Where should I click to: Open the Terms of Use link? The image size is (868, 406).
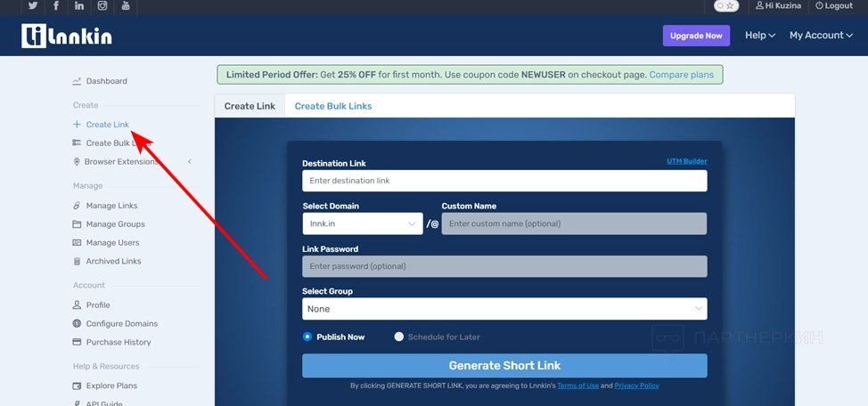coord(578,386)
